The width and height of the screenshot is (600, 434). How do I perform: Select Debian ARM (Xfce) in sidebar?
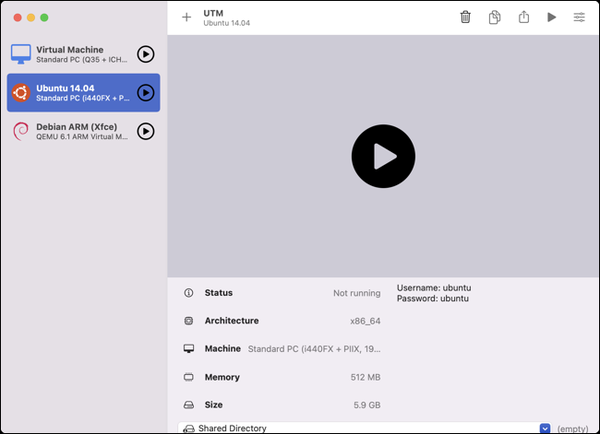tap(70, 131)
